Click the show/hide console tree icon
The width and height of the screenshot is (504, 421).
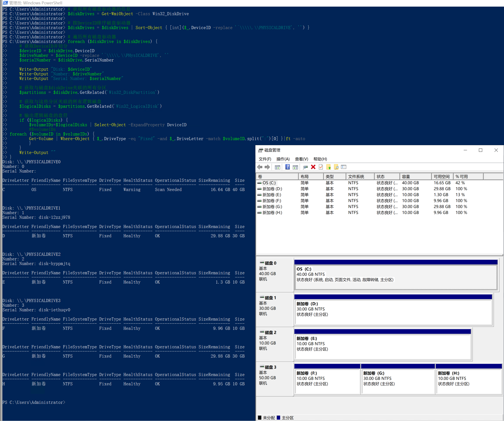point(277,167)
